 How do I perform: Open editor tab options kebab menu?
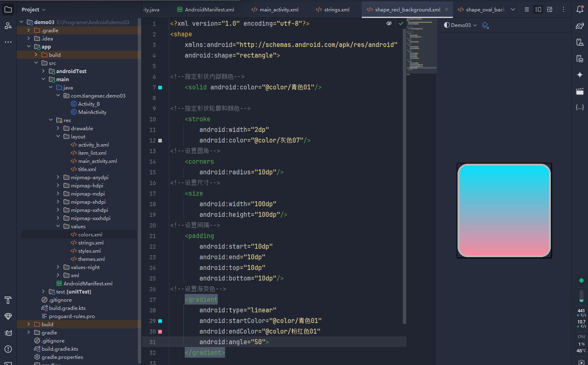click(x=564, y=9)
